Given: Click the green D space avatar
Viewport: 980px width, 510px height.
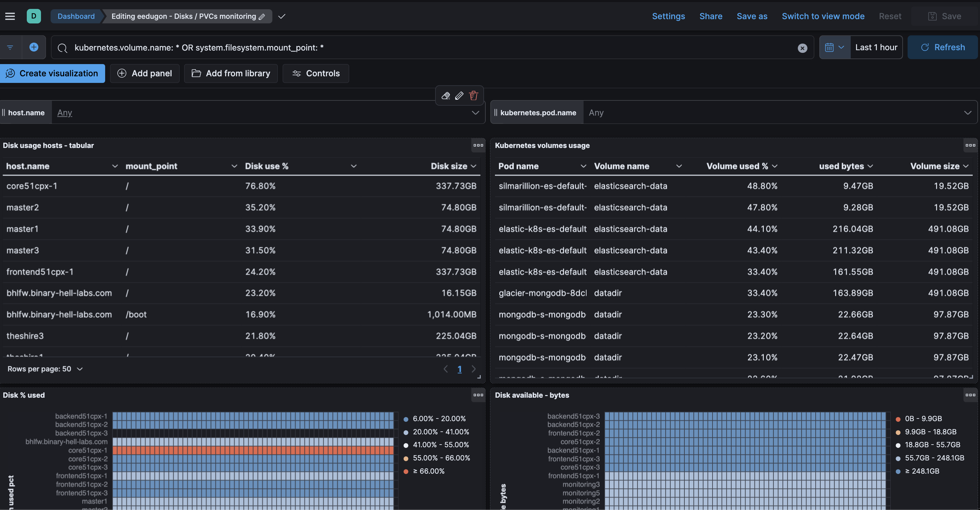Looking at the screenshot, I should tap(34, 16).
